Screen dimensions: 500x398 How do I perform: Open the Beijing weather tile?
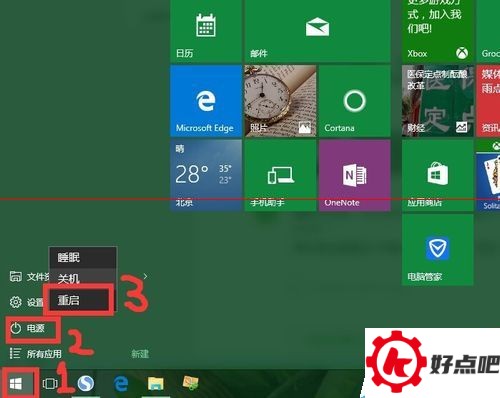(206, 175)
